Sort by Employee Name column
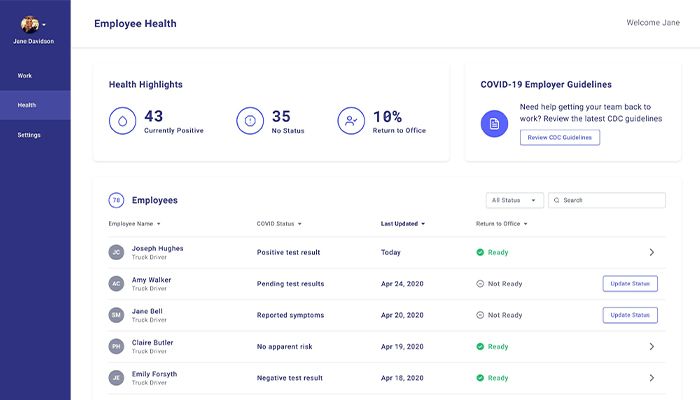Screen dimensions: 700x400 coord(134,224)
